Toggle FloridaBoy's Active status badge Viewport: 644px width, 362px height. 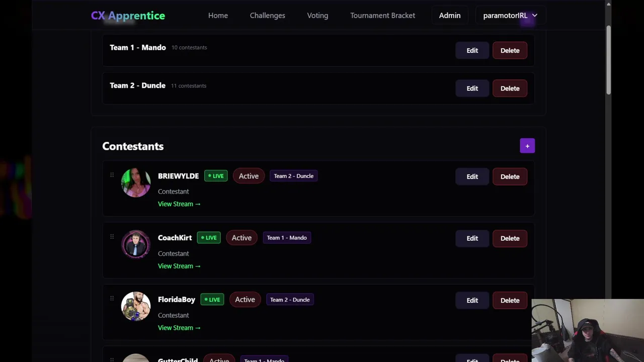point(245,300)
